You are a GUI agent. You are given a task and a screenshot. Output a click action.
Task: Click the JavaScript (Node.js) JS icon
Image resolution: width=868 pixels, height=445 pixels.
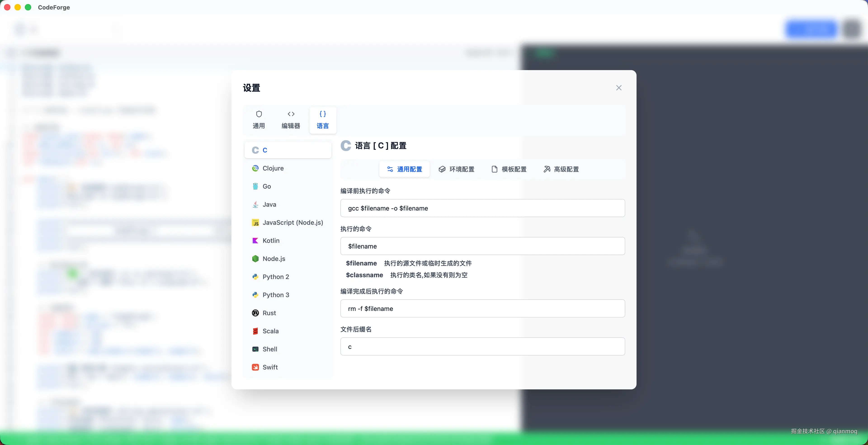pos(255,222)
